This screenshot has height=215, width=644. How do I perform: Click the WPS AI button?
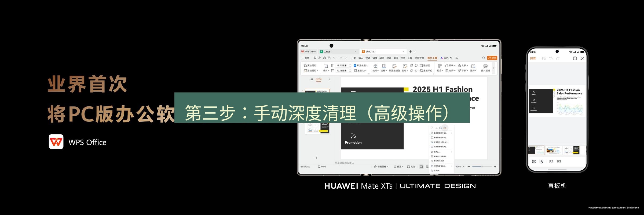click(x=446, y=58)
